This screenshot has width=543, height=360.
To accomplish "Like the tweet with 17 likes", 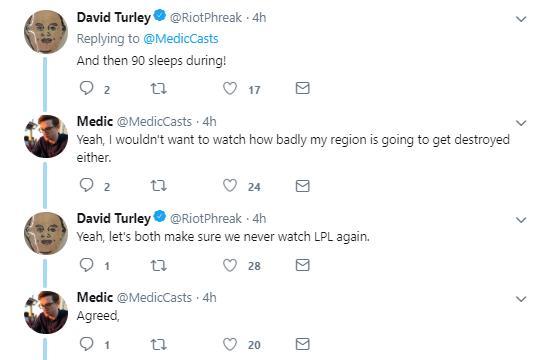I will pyautogui.click(x=230, y=88).
